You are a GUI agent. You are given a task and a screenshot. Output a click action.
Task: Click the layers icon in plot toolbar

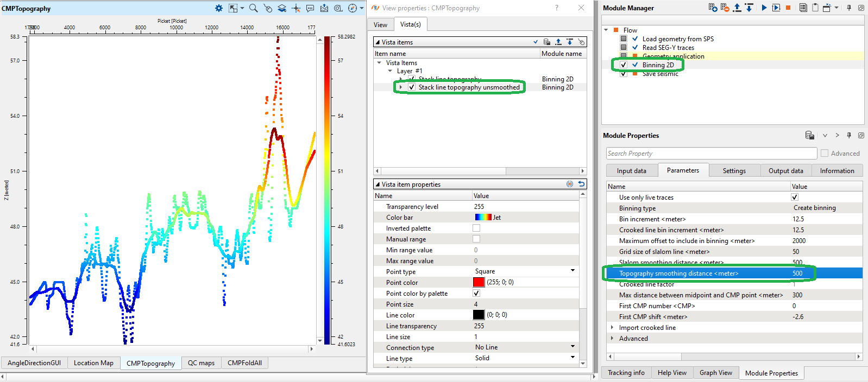(282, 8)
